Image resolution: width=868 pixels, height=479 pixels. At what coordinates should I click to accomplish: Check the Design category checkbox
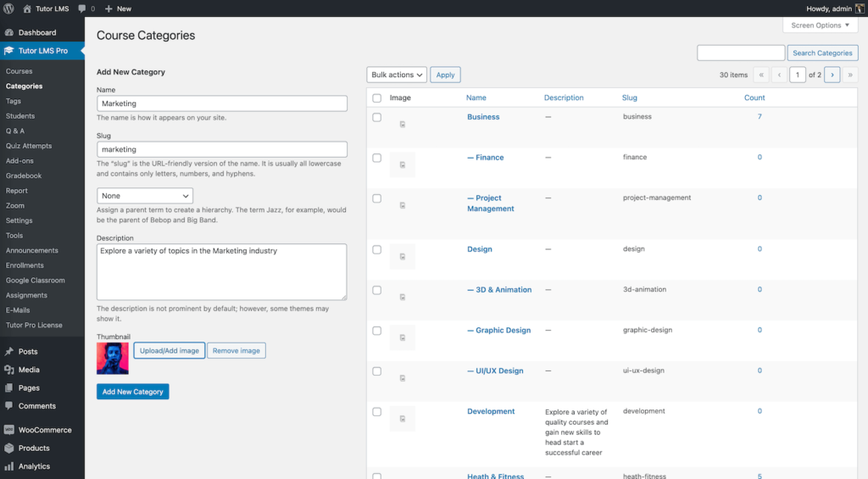coord(377,250)
